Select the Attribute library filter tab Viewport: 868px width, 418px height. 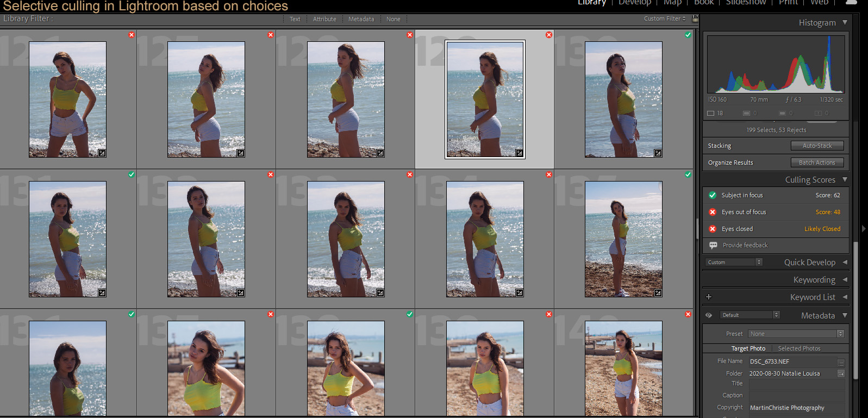pyautogui.click(x=324, y=19)
